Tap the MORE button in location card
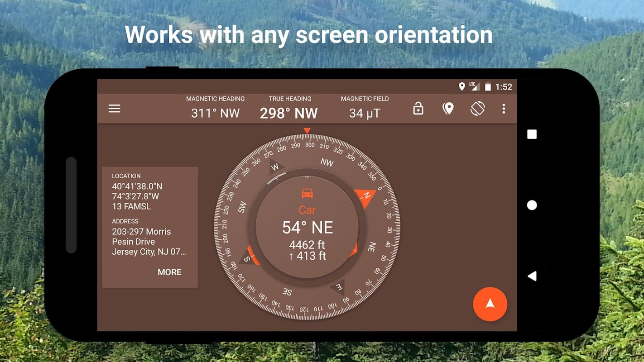 pos(169,272)
